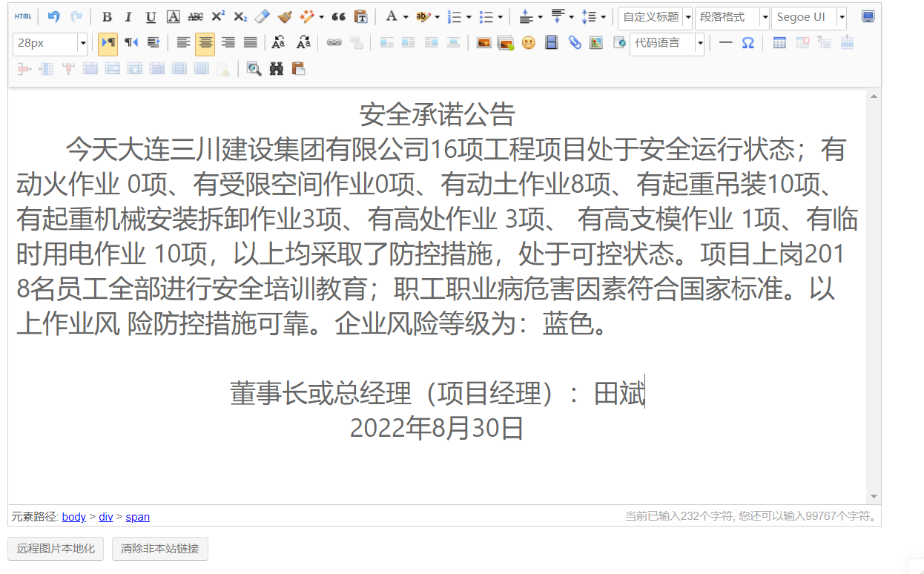
Task: Convert letters to lowercase
Action: click(303, 43)
